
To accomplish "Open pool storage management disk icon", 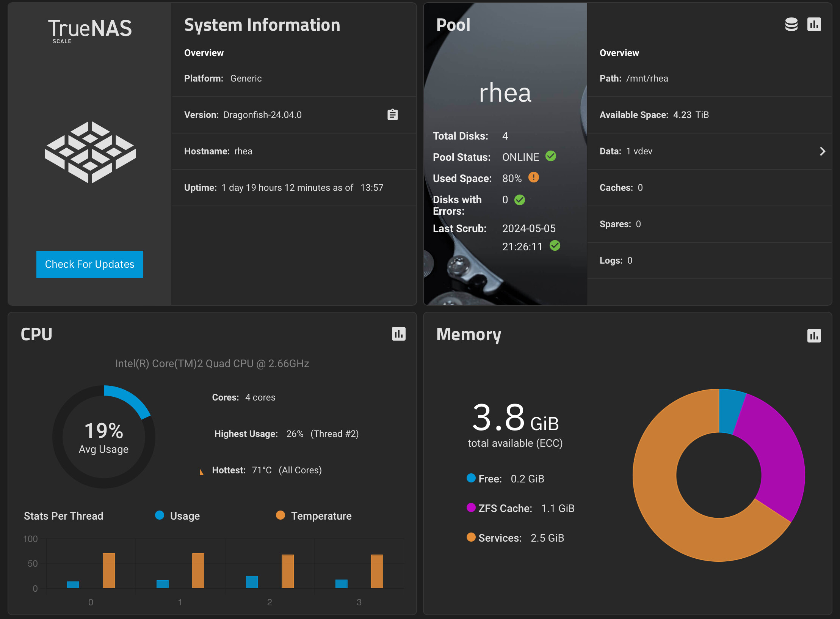I will tap(791, 25).
